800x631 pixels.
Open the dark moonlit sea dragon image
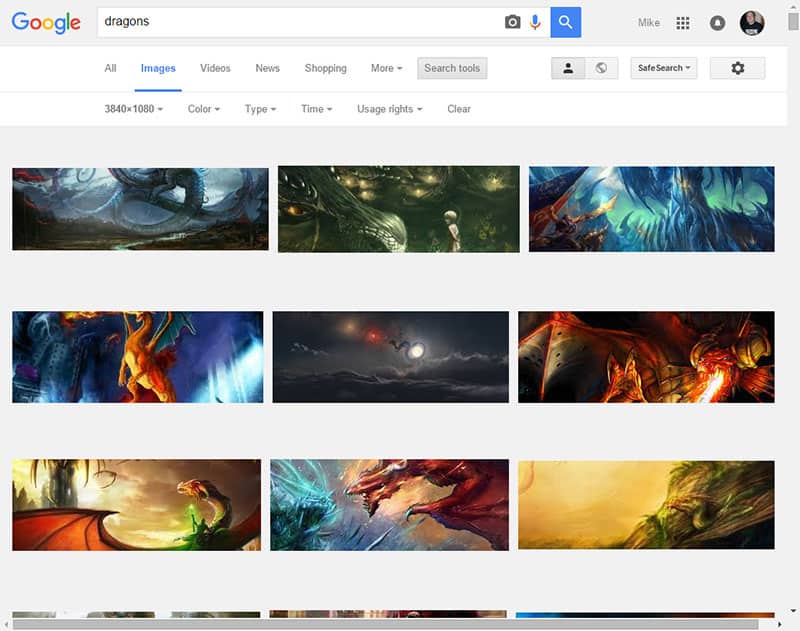391,357
